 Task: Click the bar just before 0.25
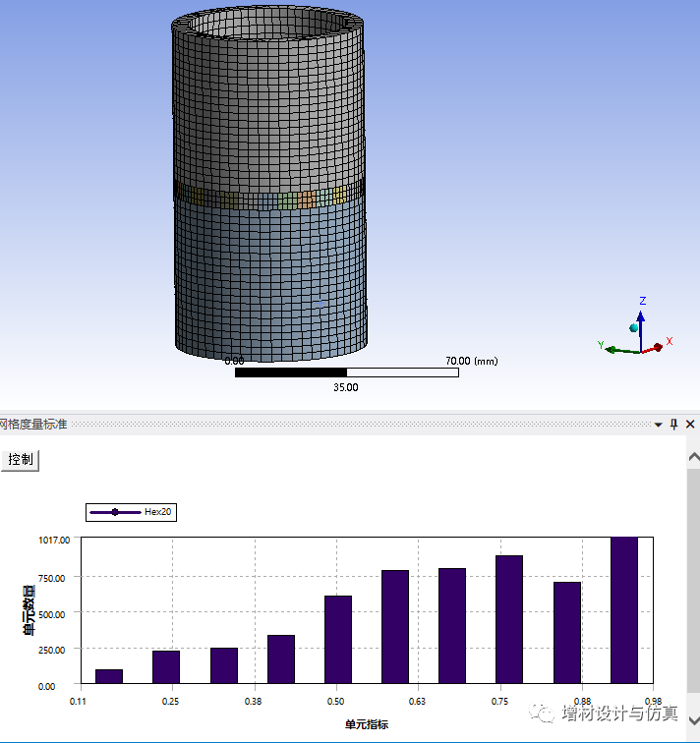(x=166, y=666)
